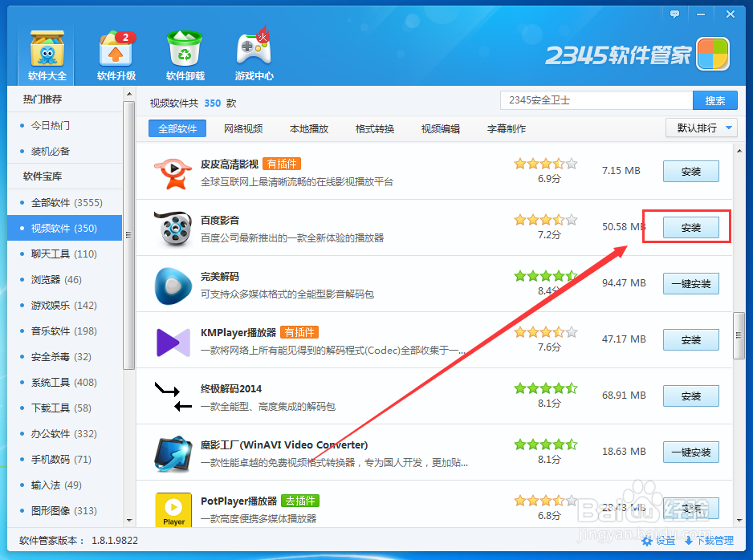The width and height of the screenshot is (753, 560).
Task: Click the feedback speech bubble icon
Action: (674, 14)
